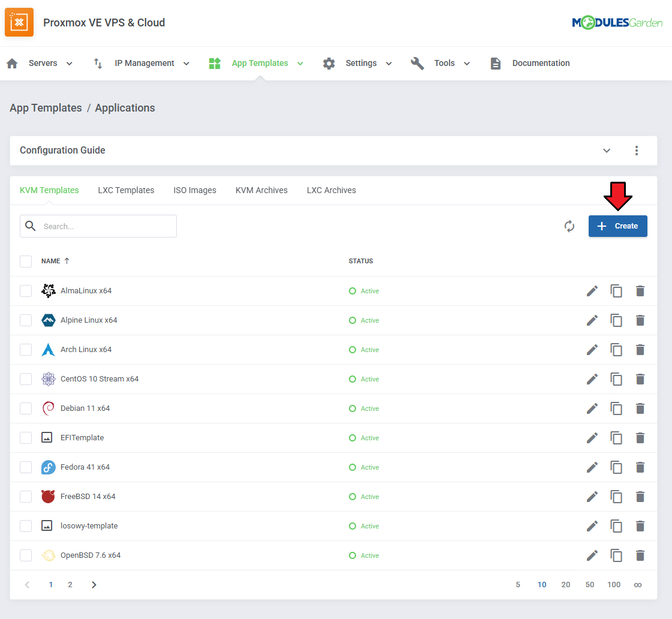The image size is (672, 619).
Task: Edit the CentOS 10 Stream x64 template
Action: coord(592,379)
